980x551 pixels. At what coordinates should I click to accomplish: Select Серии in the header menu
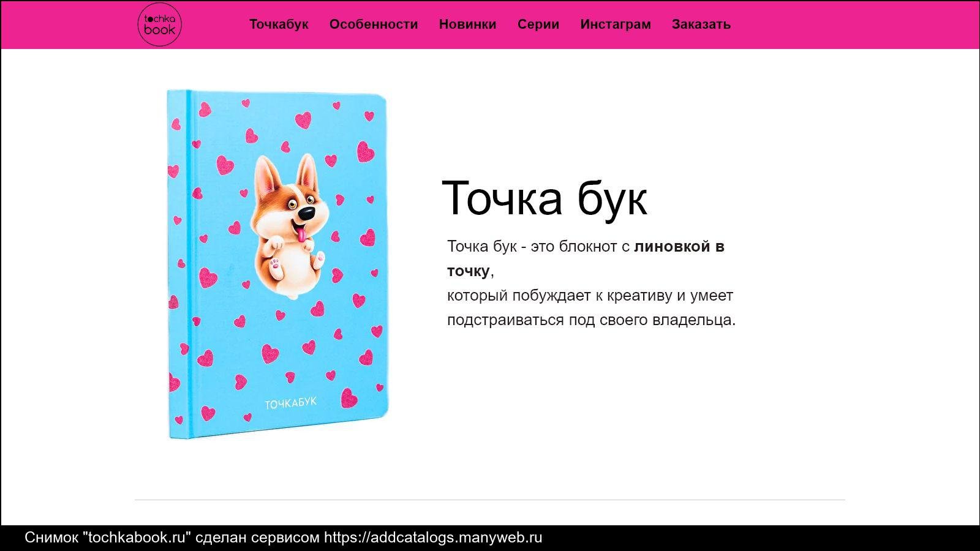[538, 24]
